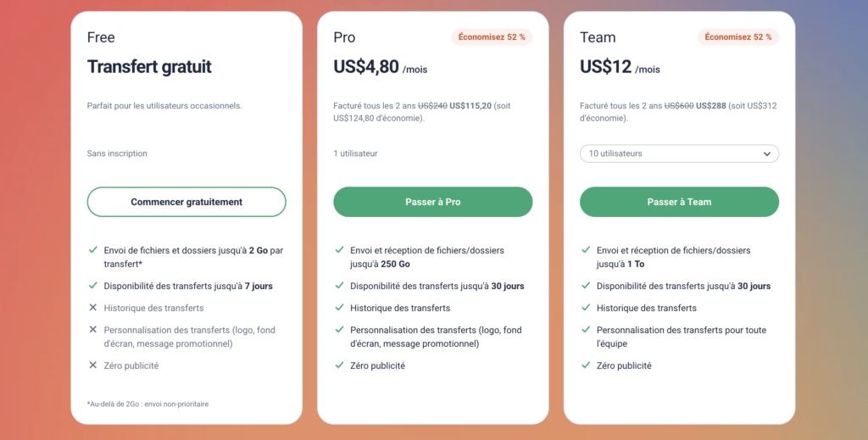Click checkmark beside Team Historique des transferts
The height and width of the screenshot is (440, 868).
[585, 308]
